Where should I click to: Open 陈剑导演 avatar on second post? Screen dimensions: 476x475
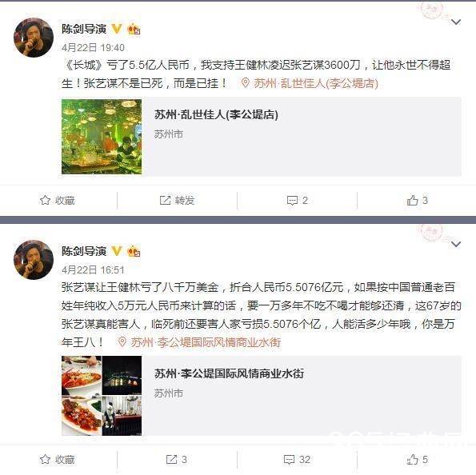click(34, 260)
